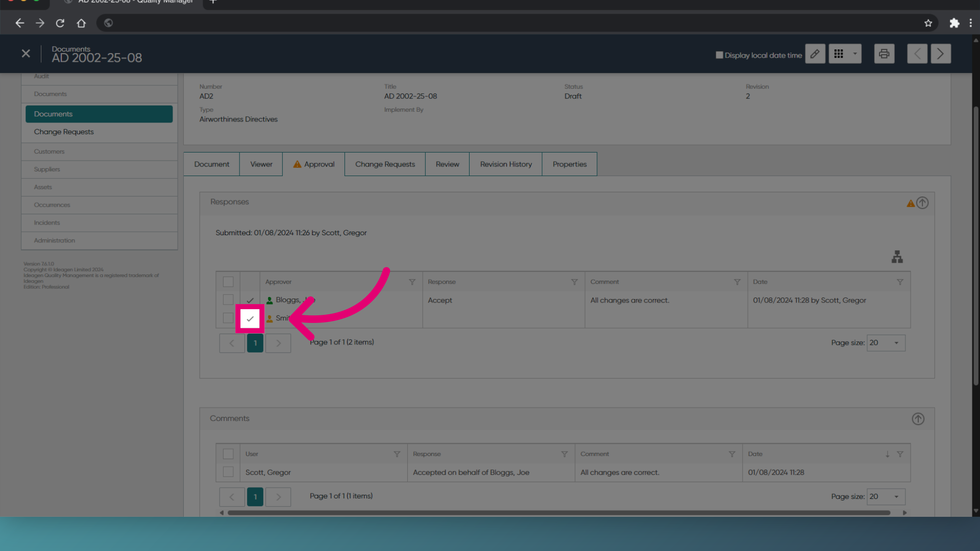Filter the Date column in Comments table
Screen dimensions: 980x551
click(x=900, y=454)
